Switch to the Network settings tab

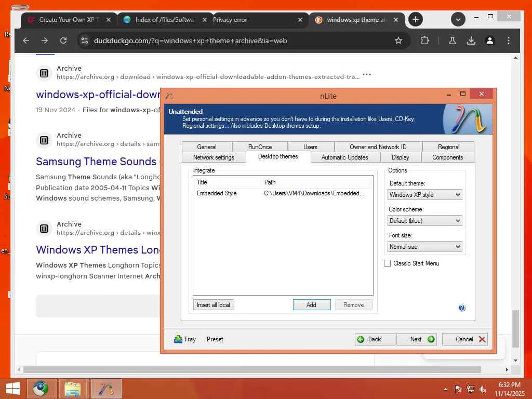(x=214, y=157)
